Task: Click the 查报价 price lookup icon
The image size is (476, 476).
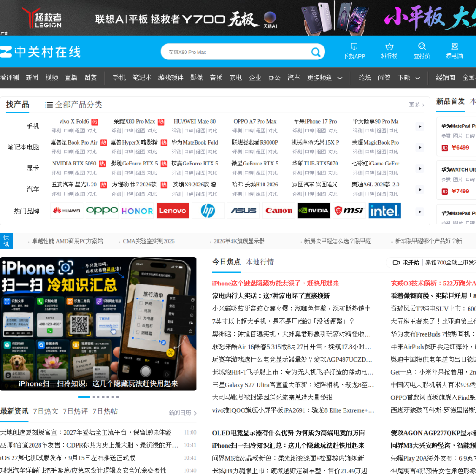Action: (422, 46)
